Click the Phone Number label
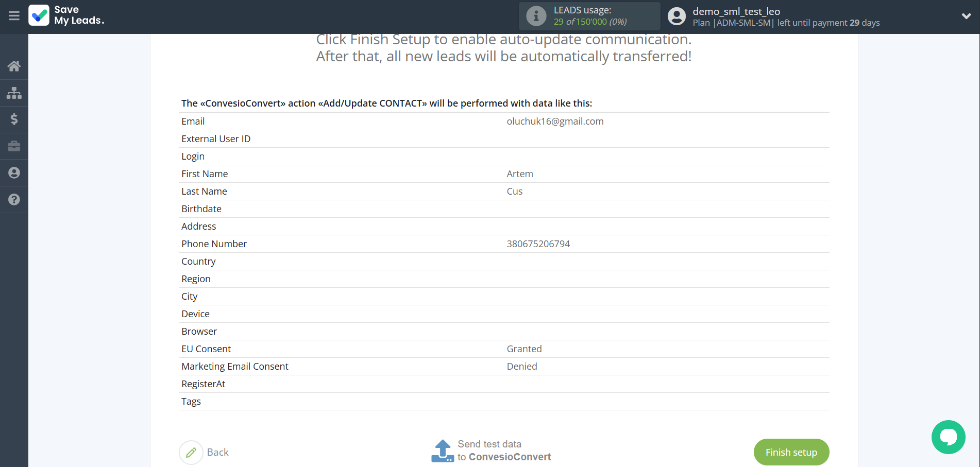This screenshot has height=467, width=980. click(x=214, y=244)
